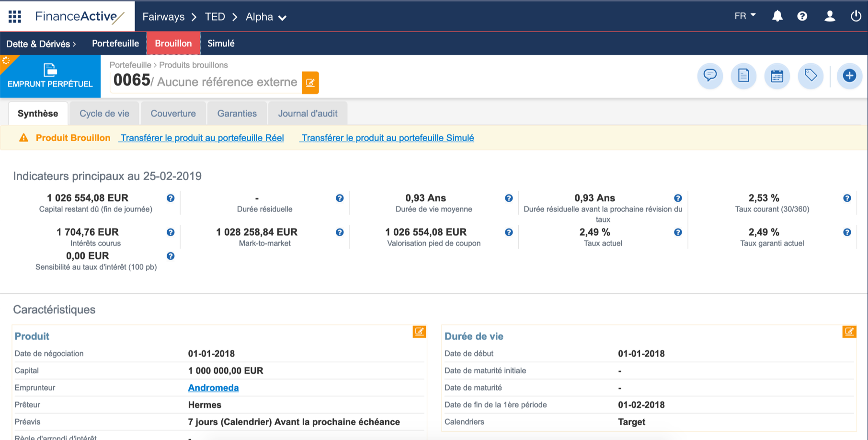This screenshot has height=440, width=868.
Task: Open the calendar icon in the header
Action: click(x=777, y=76)
